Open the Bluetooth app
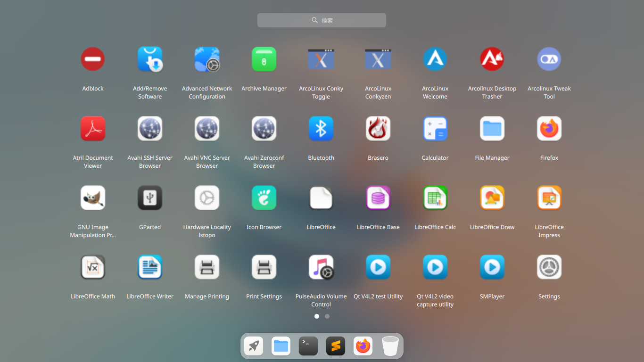 [321, 128]
